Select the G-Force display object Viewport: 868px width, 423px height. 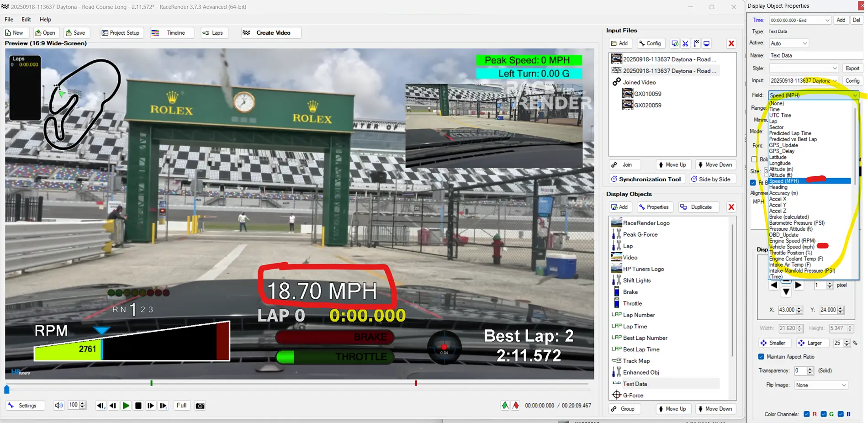point(633,396)
